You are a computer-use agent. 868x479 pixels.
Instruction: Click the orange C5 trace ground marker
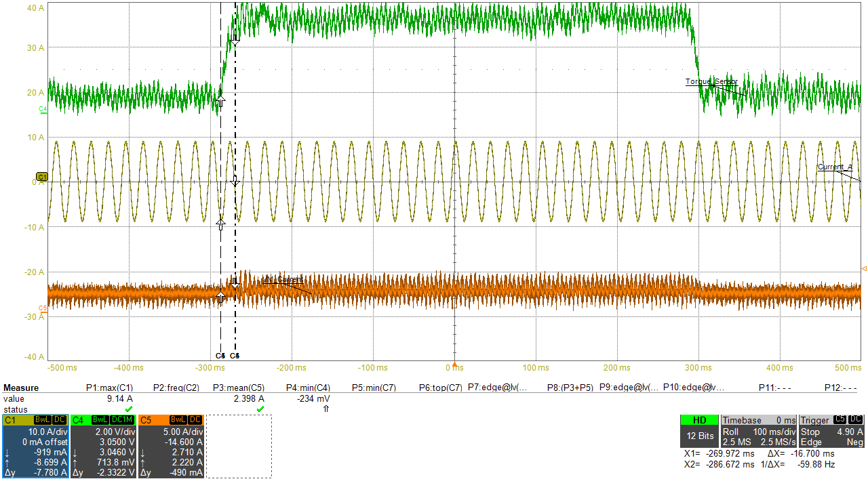[x=43, y=308]
